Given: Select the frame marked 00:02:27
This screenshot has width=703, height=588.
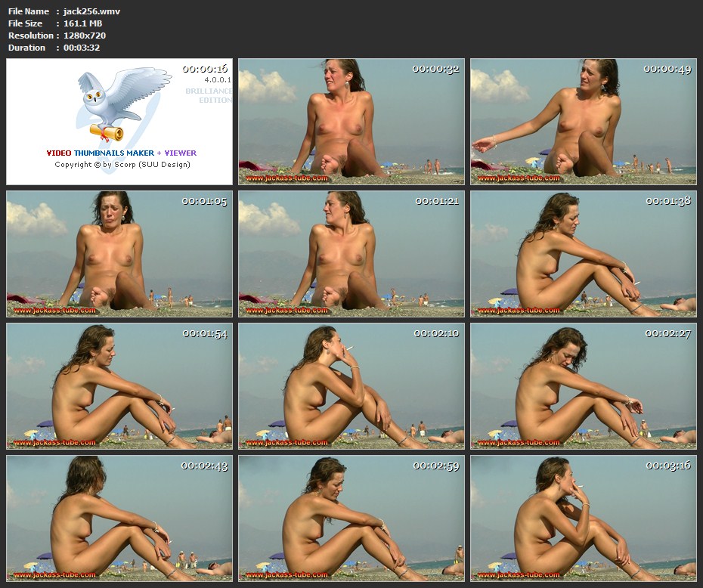Looking at the screenshot, I should 583,386.
